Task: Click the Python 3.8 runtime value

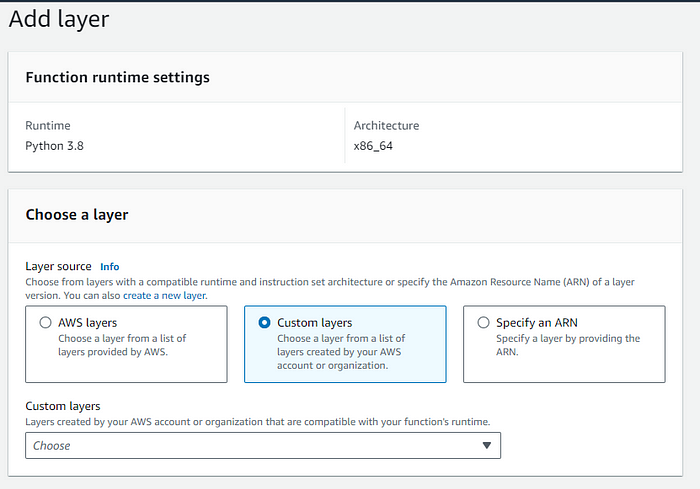Action: pyautogui.click(x=59, y=145)
